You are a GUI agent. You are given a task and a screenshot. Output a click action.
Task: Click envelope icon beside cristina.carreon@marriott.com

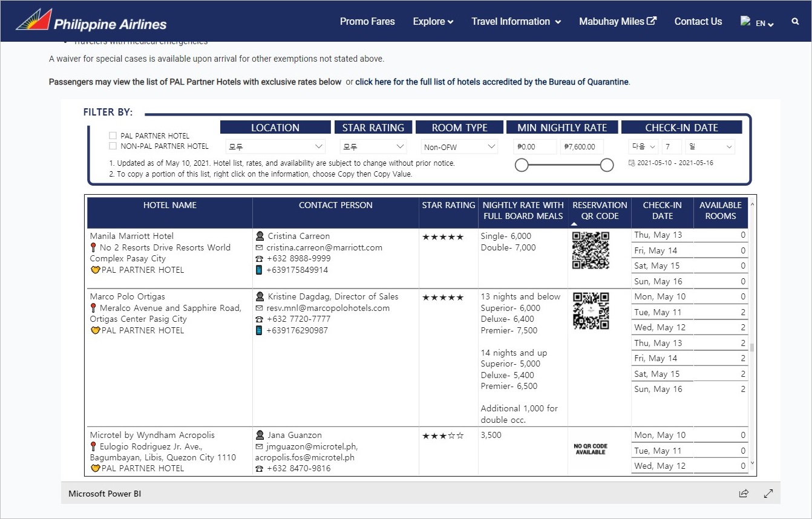point(259,247)
